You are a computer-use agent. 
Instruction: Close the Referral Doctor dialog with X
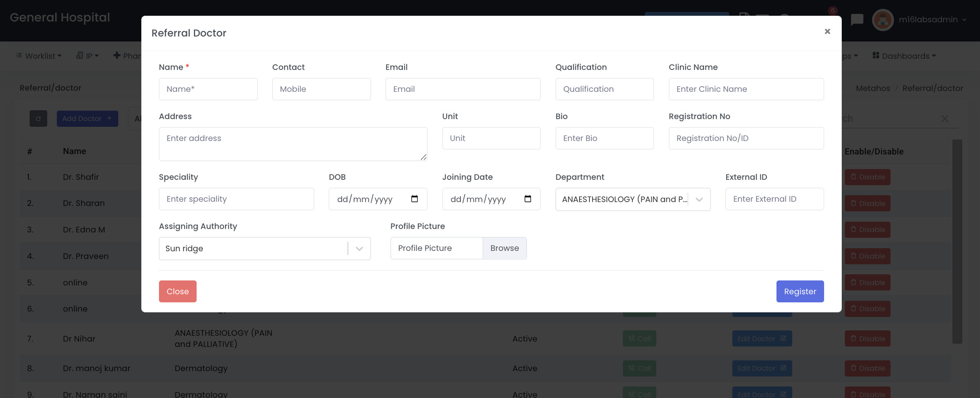pyautogui.click(x=827, y=32)
